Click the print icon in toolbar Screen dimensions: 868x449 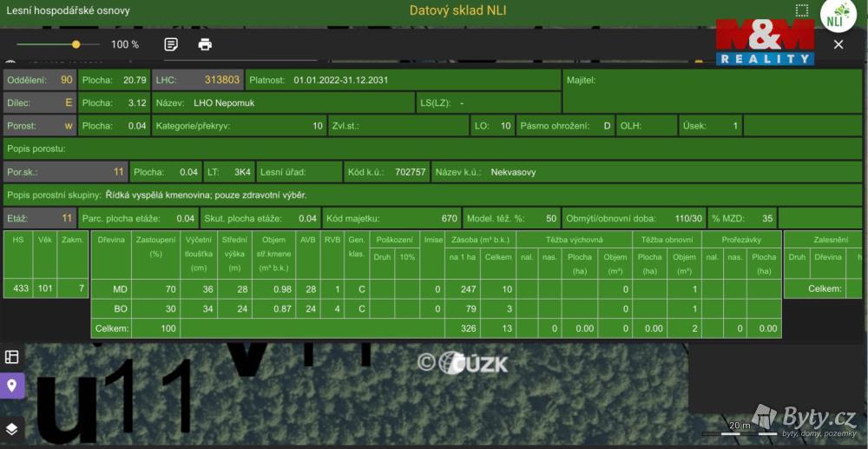point(206,44)
